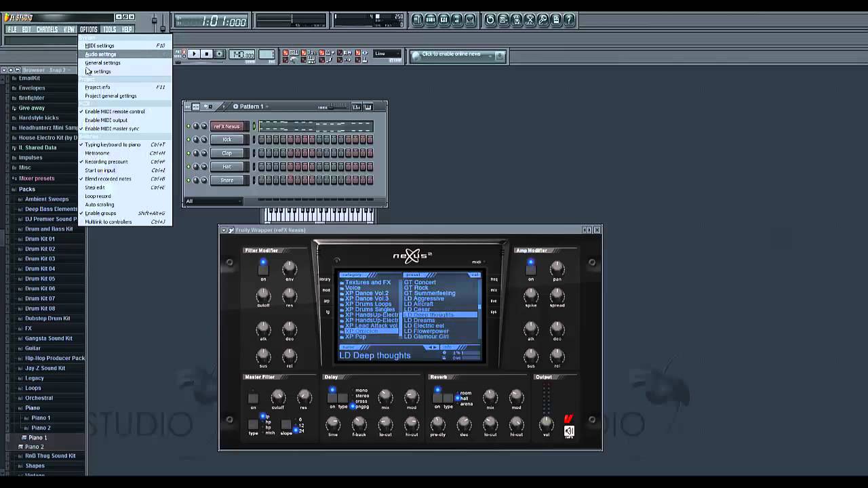Select LD Dreams preset in Nexus list

click(x=420, y=321)
